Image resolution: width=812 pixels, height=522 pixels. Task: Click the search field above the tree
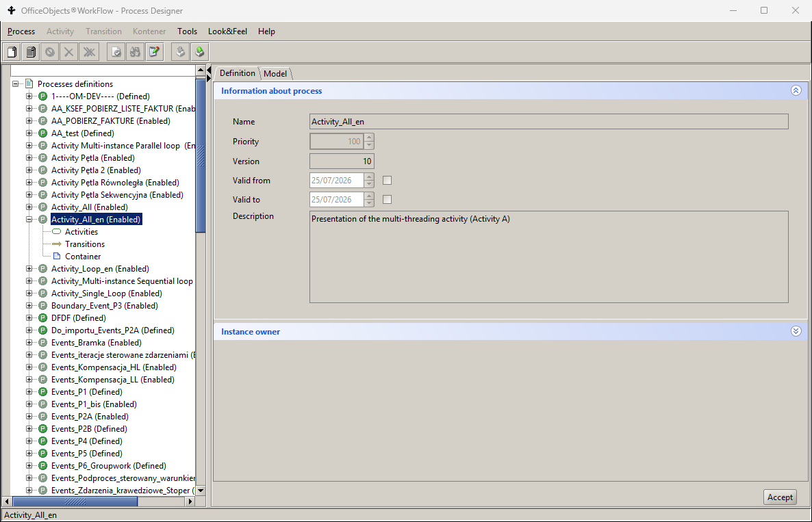point(103,70)
